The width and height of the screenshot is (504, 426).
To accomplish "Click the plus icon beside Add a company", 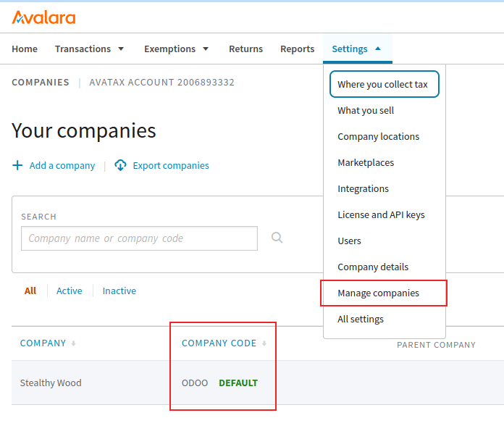I will (17, 165).
